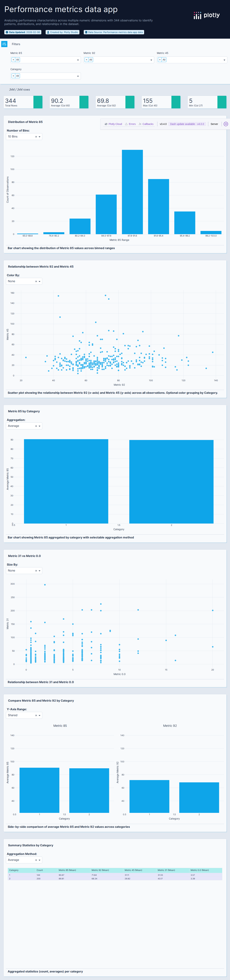Click the 90.2 Average (Col 85) card
The height and width of the screenshot is (980, 230).
click(x=69, y=102)
